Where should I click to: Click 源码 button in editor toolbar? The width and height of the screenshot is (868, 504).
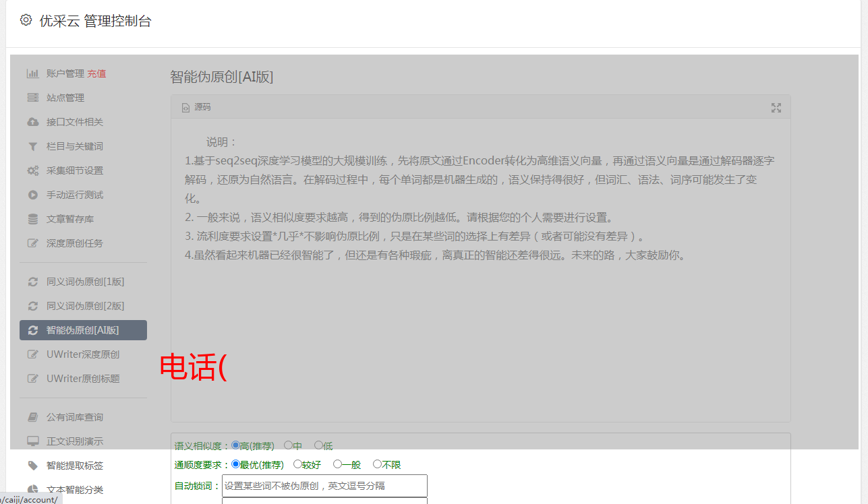tap(196, 108)
